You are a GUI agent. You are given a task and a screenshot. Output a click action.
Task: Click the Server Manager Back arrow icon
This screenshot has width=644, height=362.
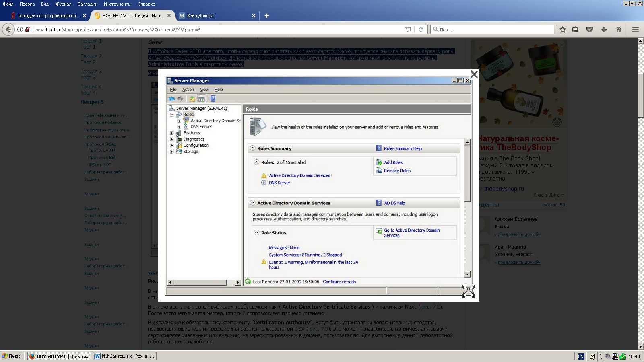click(172, 99)
